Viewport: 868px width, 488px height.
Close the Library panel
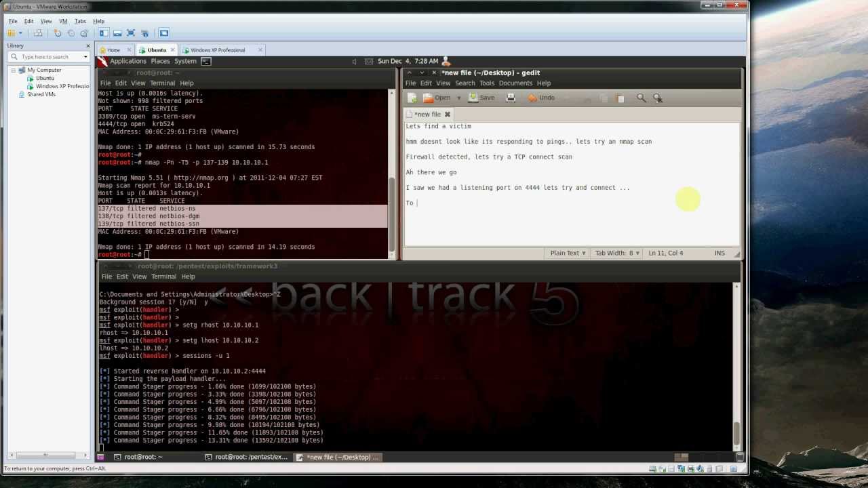87,45
